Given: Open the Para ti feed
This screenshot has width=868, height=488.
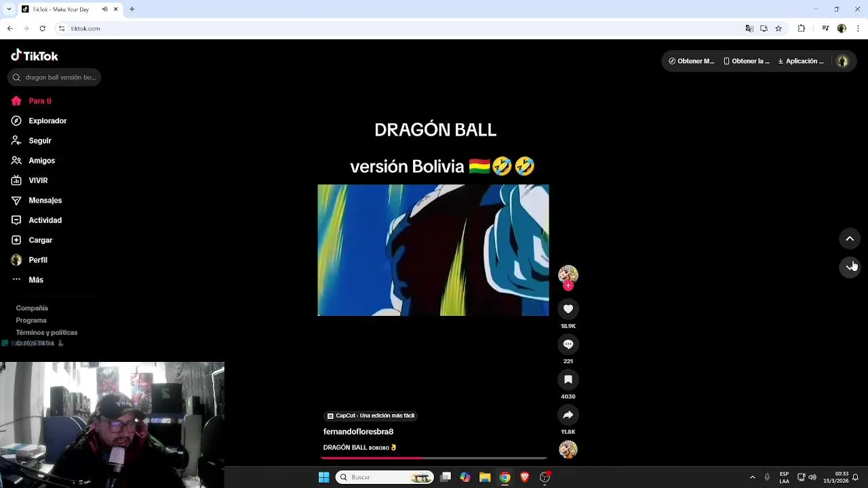Looking at the screenshot, I should coord(31,101).
